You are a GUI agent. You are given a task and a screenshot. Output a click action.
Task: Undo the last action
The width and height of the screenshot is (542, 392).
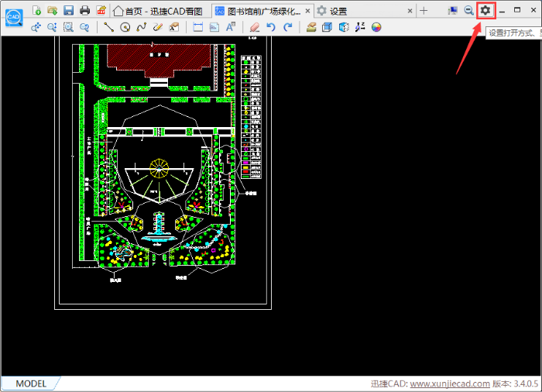[x=271, y=27]
